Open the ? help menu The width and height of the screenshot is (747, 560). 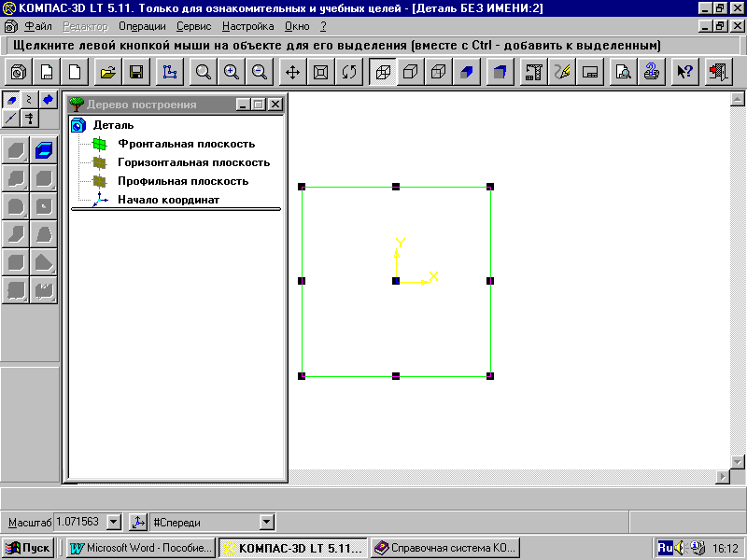[323, 27]
